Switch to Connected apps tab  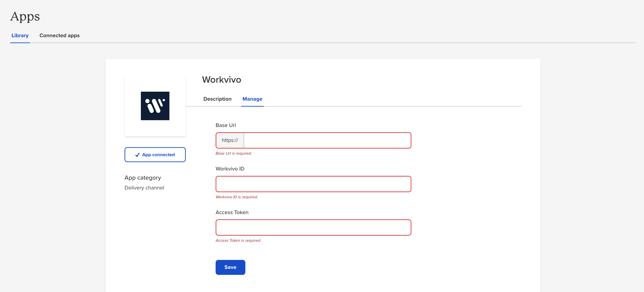coord(59,35)
